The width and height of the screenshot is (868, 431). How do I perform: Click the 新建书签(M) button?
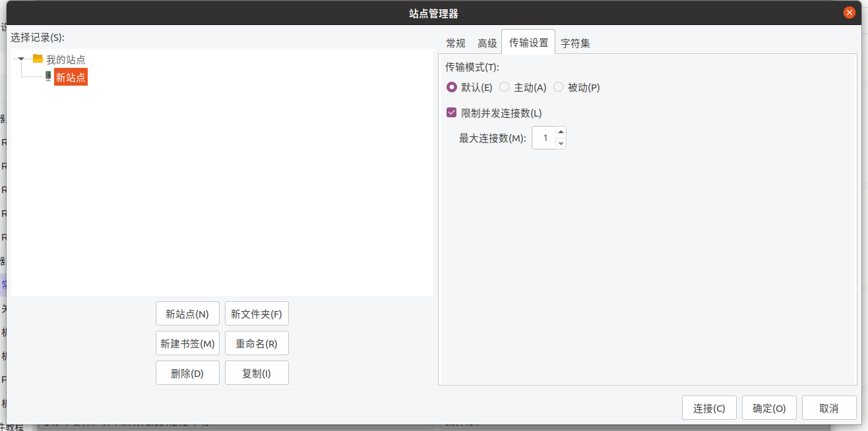[x=187, y=343]
